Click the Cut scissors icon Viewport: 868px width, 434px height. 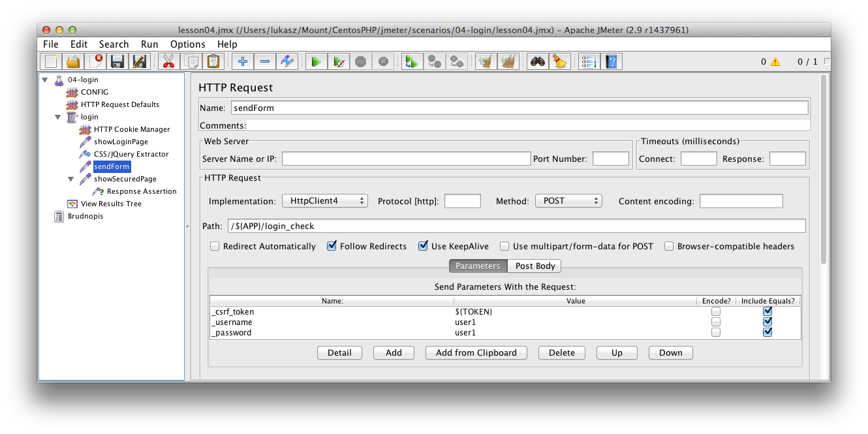[168, 61]
